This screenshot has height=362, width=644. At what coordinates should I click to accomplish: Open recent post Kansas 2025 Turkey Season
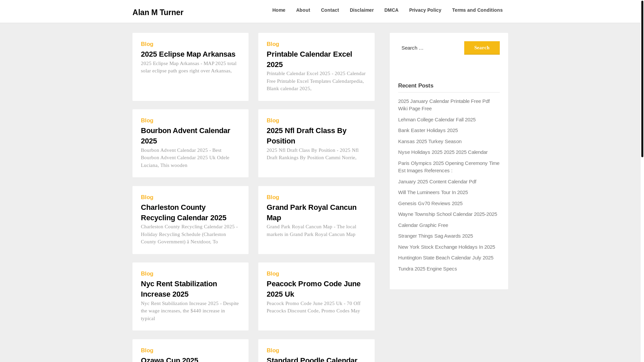[430, 141]
